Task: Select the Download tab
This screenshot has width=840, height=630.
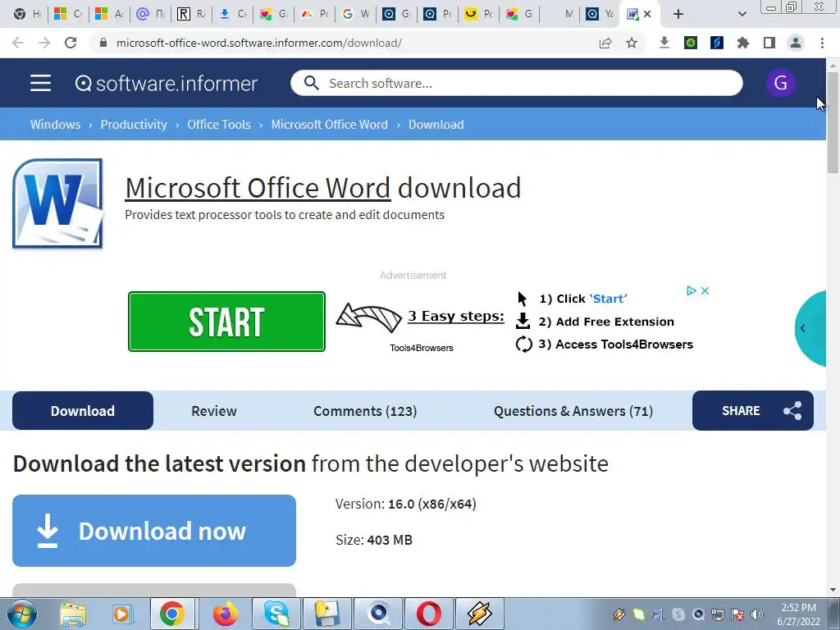Action: (x=83, y=411)
